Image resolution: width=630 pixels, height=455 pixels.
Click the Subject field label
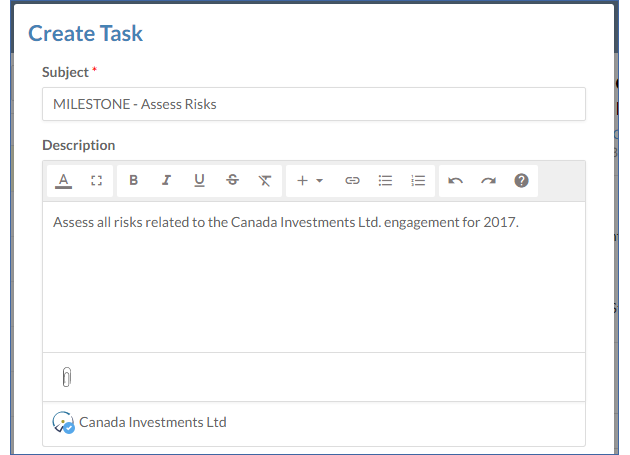pos(65,72)
